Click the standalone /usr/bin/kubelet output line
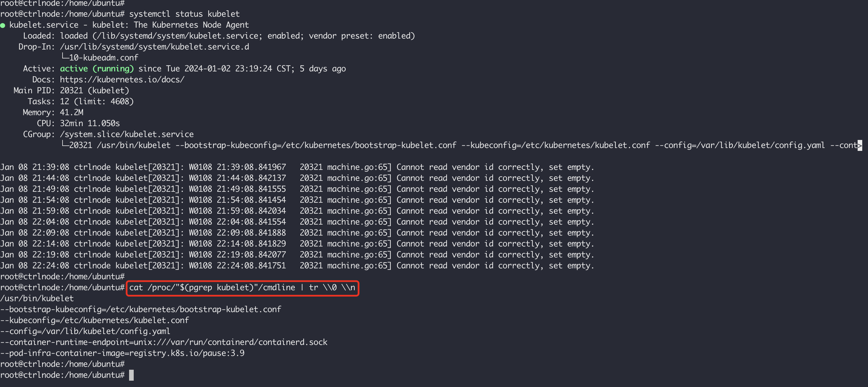The width and height of the screenshot is (868, 387). pyautogui.click(x=37, y=298)
